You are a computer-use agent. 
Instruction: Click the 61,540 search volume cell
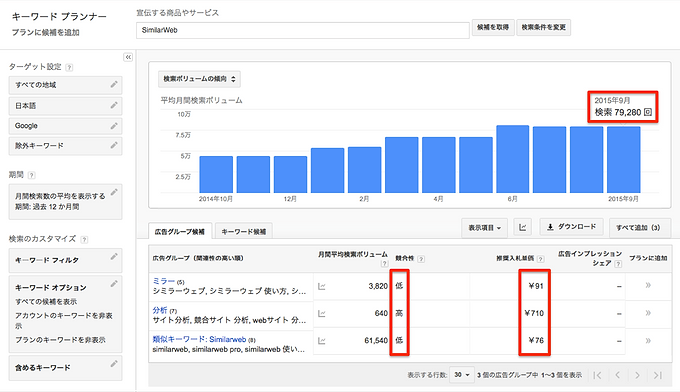tap(376, 340)
